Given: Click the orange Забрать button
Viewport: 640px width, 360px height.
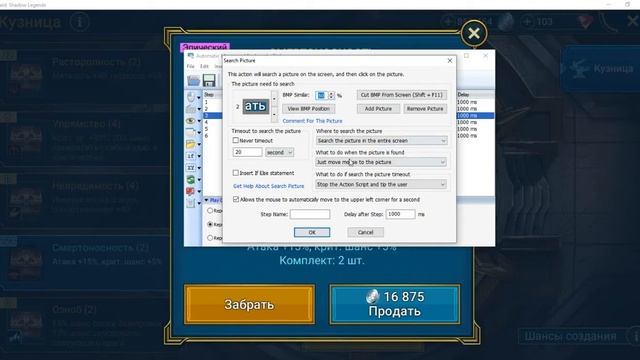Looking at the screenshot, I should pyautogui.click(x=249, y=304).
